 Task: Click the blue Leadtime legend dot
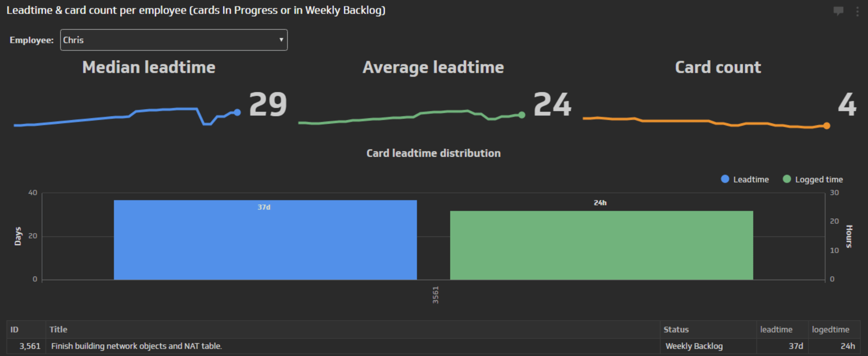click(x=725, y=179)
